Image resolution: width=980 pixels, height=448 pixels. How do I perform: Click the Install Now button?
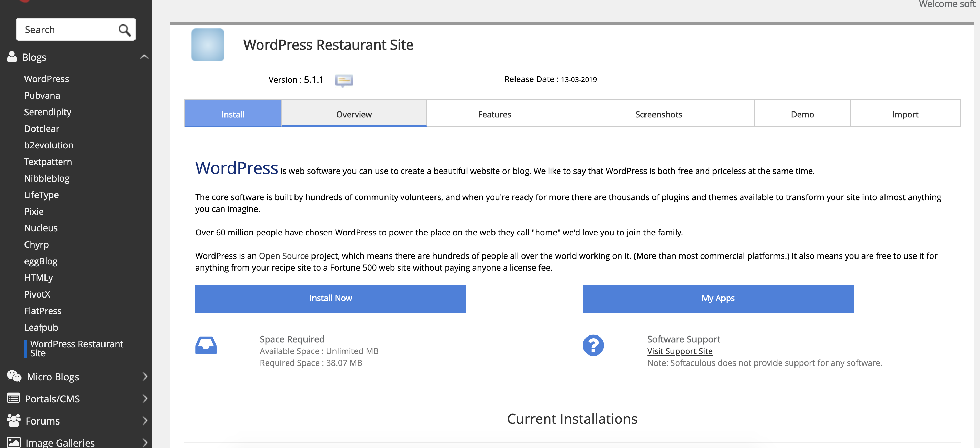331,299
